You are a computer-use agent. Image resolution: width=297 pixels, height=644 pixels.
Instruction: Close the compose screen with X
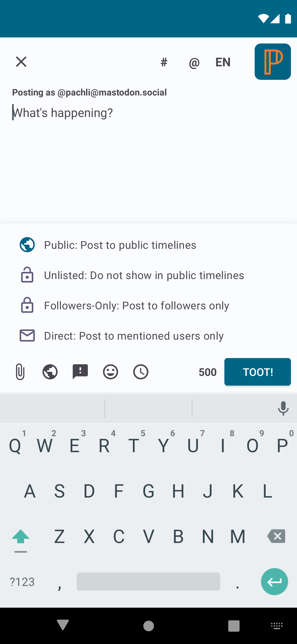(21, 62)
